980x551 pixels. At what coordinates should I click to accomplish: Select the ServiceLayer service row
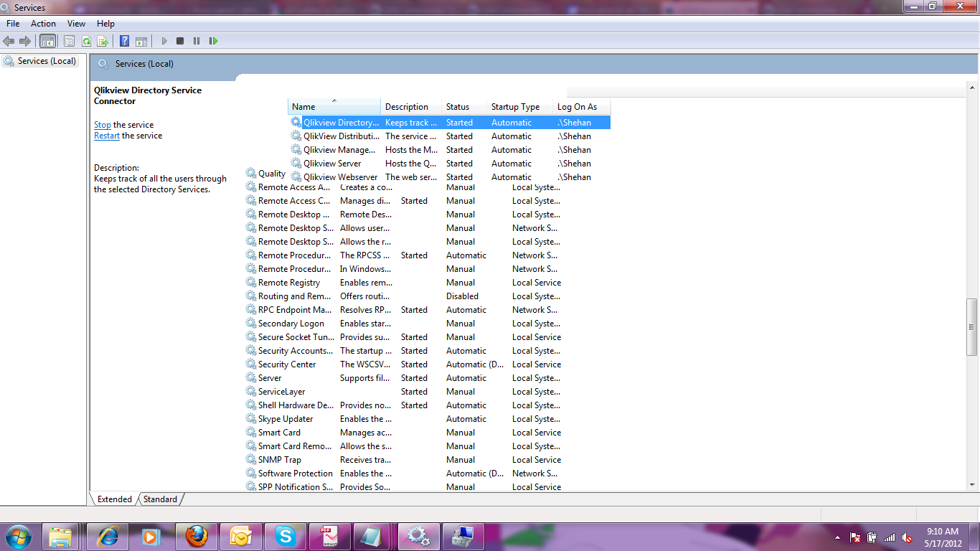coord(403,392)
